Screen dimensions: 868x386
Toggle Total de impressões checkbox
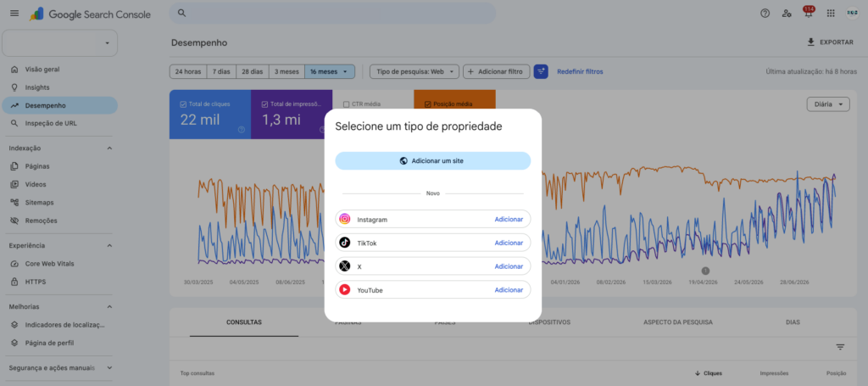[x=264, y=103]
